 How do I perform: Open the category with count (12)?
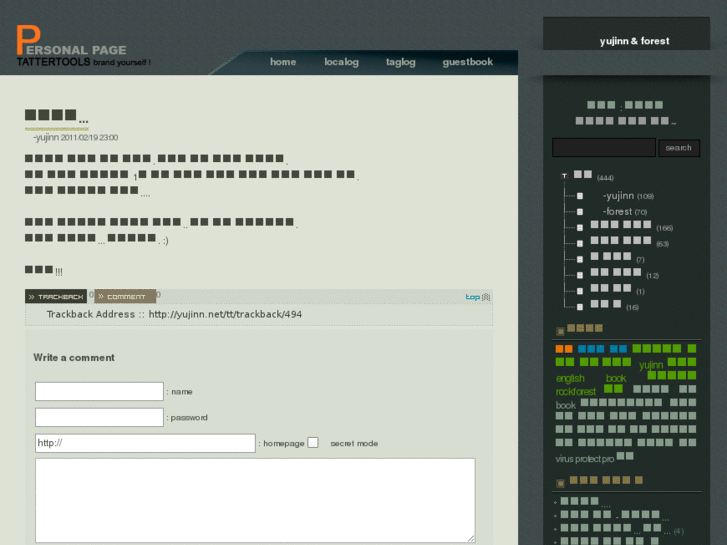[625, 274]
